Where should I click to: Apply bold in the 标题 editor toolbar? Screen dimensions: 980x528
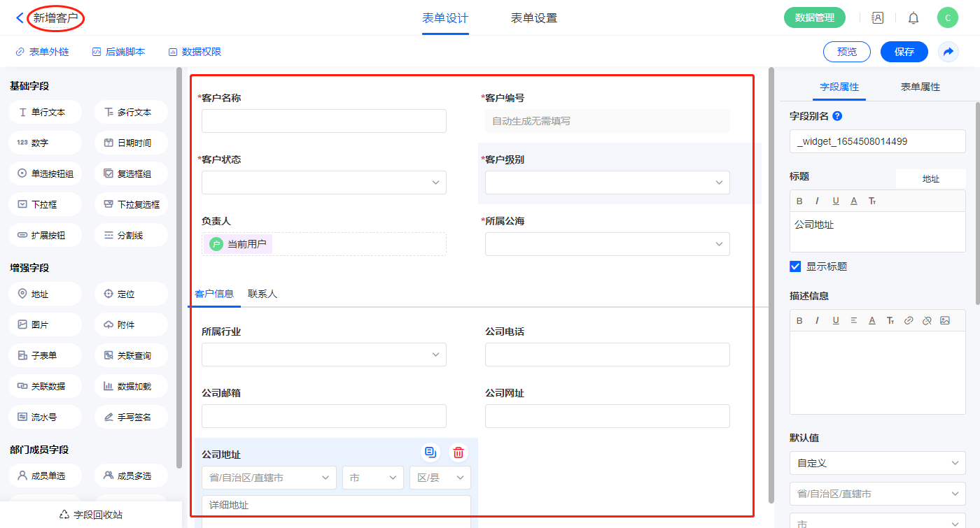pyautogui.click(x=799, y=201)
